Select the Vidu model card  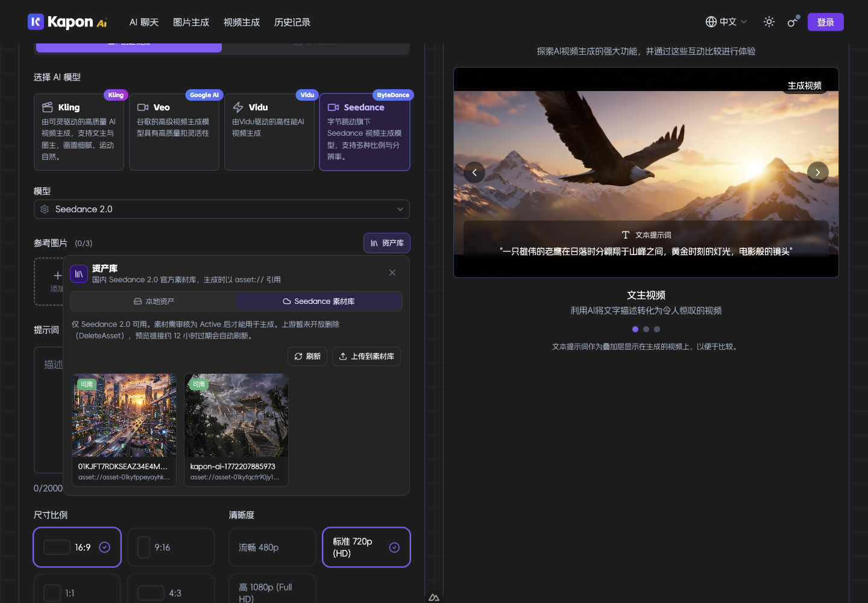269,132
